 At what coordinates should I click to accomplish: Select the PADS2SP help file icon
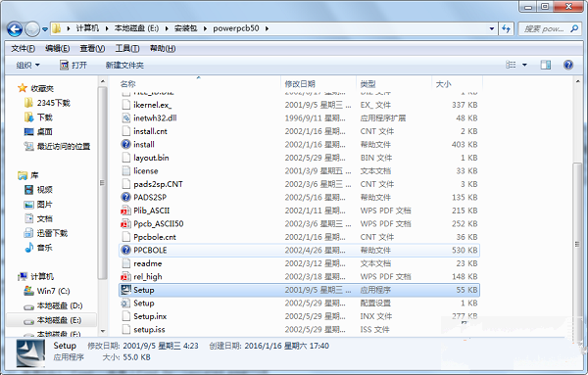point(126,197)
